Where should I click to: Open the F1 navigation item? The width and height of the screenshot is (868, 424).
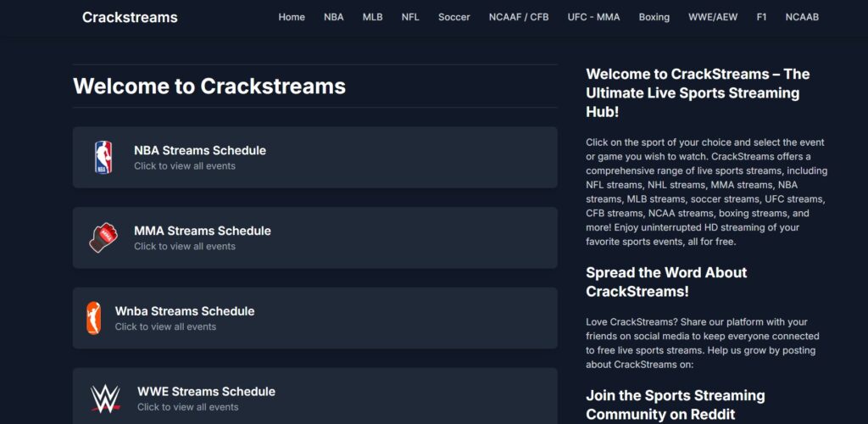coord(762,17)
